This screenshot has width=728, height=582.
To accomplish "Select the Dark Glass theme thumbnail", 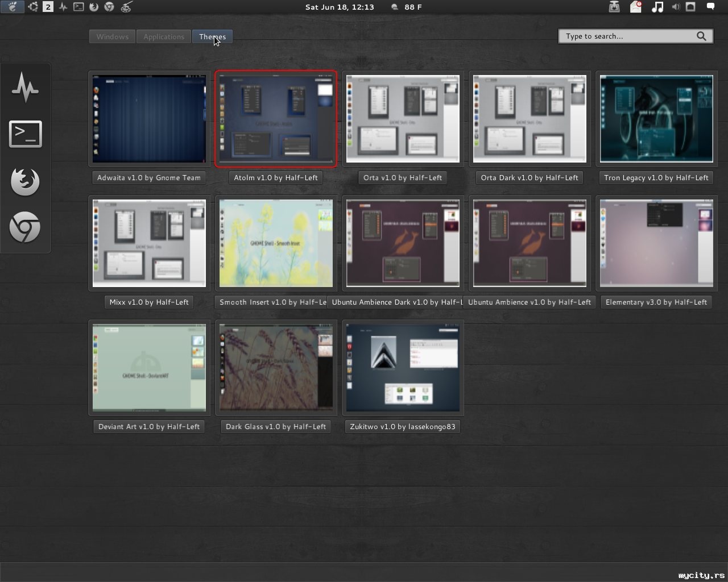I will pyautogui.click(x=276, y=367).
